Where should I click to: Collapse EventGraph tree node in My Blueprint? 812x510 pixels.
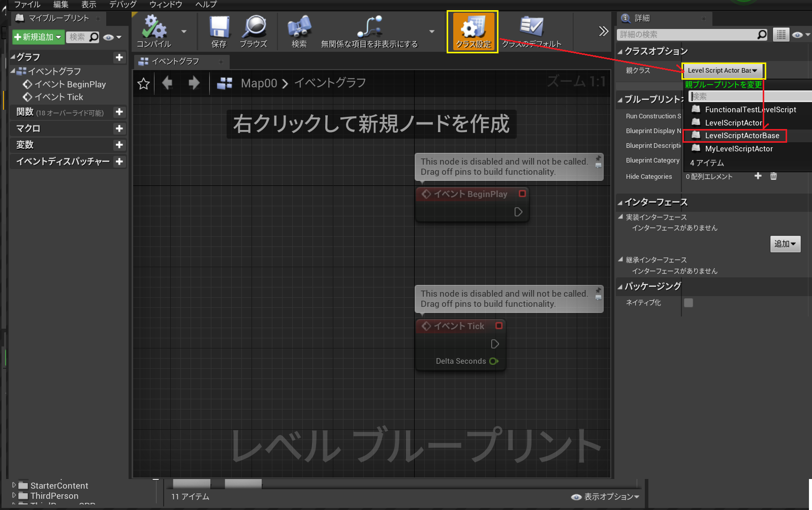13,71
